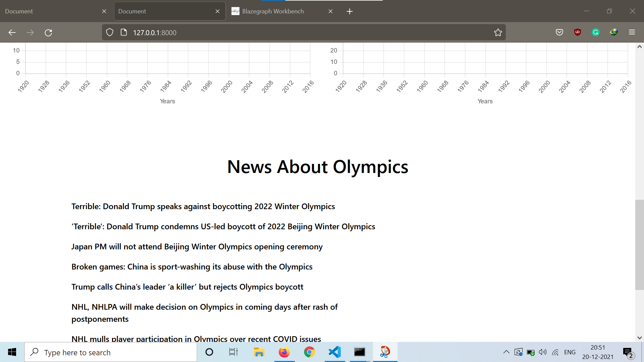This screenshot has width=644, height=362.
Task: Open Google Chrome from the taskbar
Action: pos(309,352)
